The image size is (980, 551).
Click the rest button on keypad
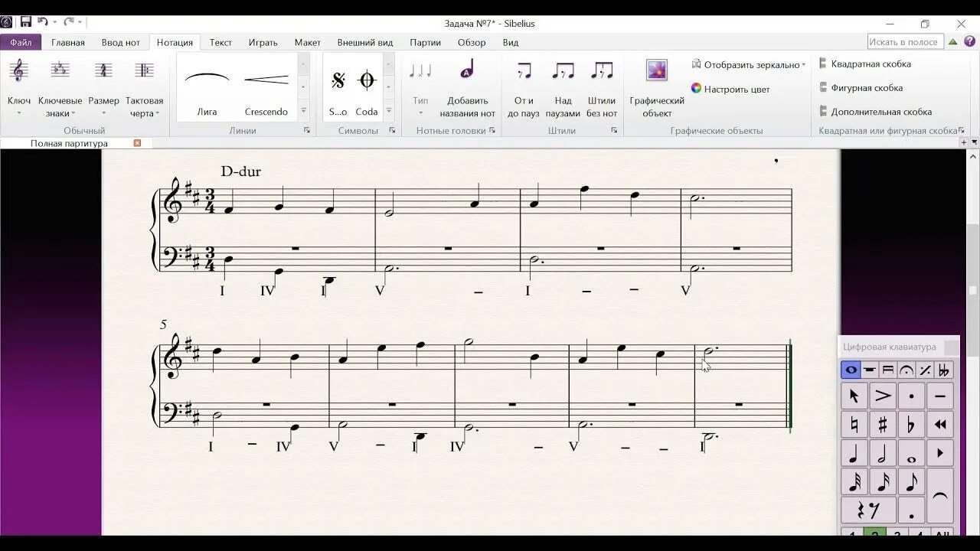click(x=868, y=510)
